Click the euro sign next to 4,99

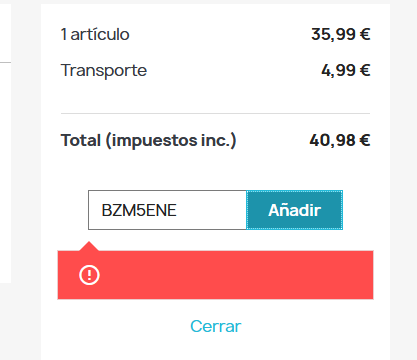pyautogui.click(x=365, y=70)
